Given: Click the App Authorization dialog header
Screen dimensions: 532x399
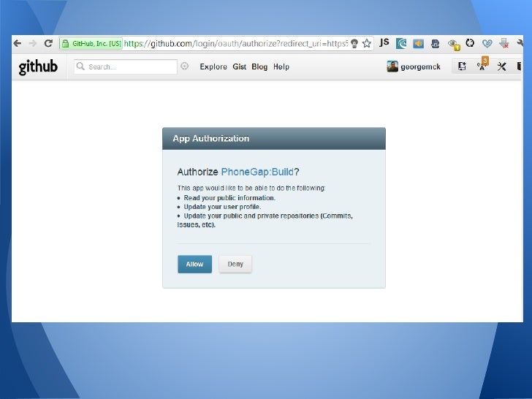Looking at the screenshot, I should tap(274, 138).
